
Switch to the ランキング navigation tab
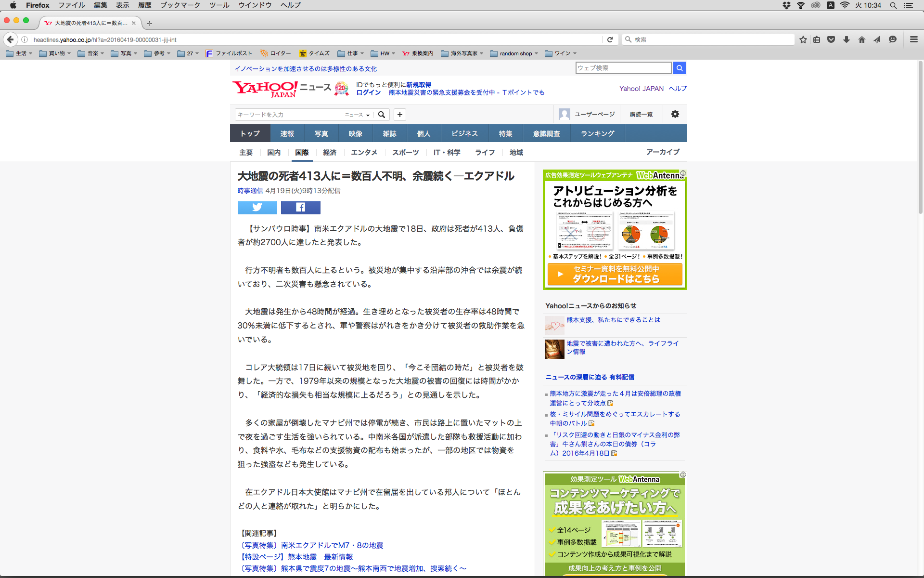tap(597, 133)
